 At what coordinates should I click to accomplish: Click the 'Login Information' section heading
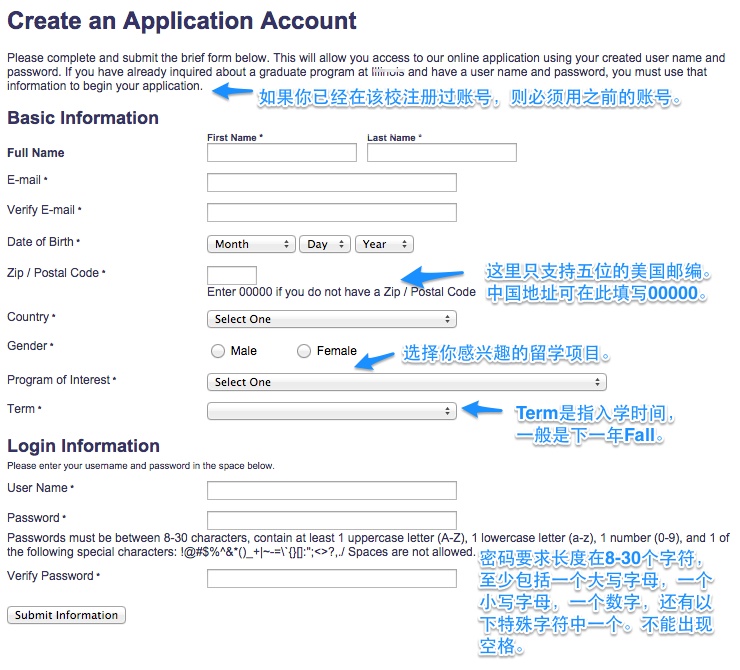84,445
